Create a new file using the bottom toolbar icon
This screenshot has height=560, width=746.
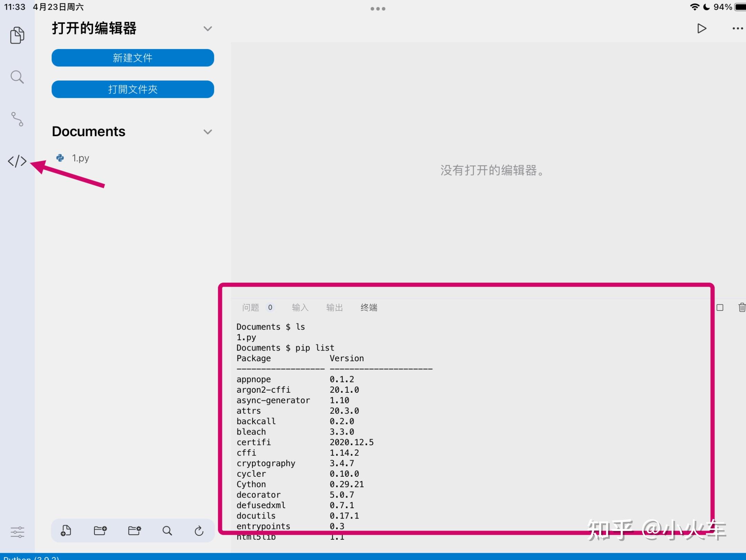[x=66, y=531]
